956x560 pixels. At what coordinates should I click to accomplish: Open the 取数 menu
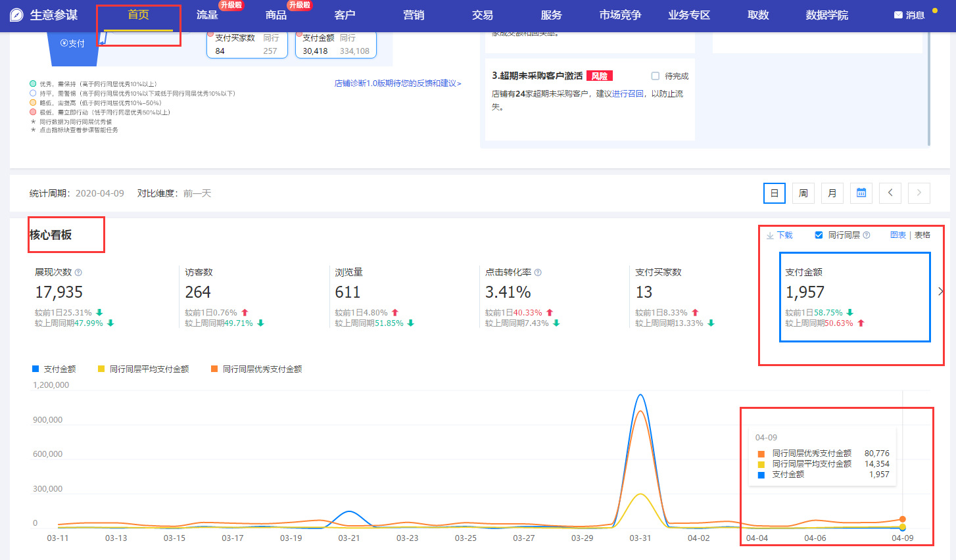[x=758, y=15]
